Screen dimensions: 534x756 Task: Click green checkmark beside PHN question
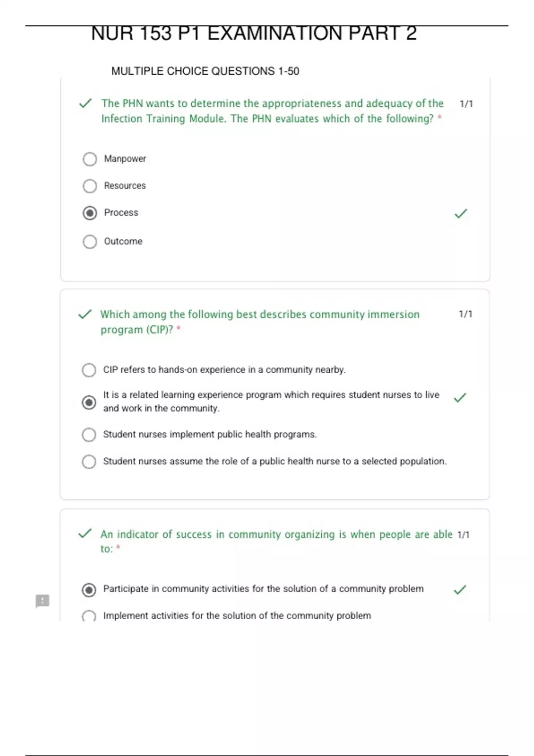(85, 104)
